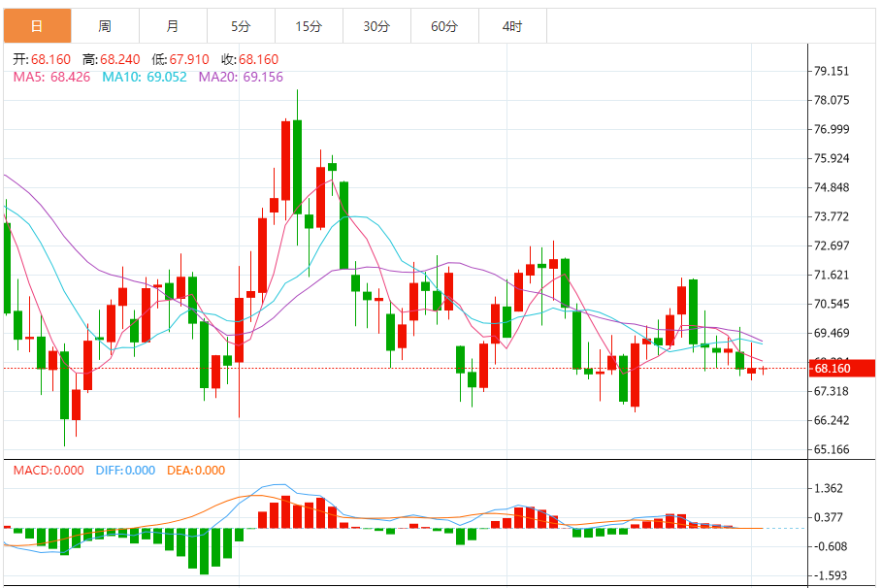882x588 pixels.
Task: Click the MA10: 69.052 indicator label
Action: point(145,77)
